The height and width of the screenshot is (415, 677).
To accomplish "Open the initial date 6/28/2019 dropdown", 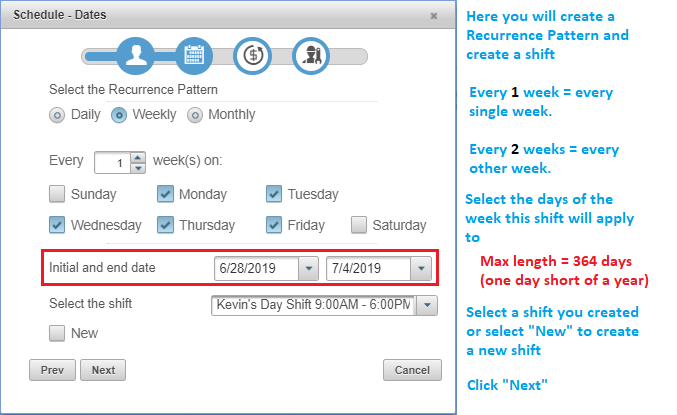I will pos(308,268).
